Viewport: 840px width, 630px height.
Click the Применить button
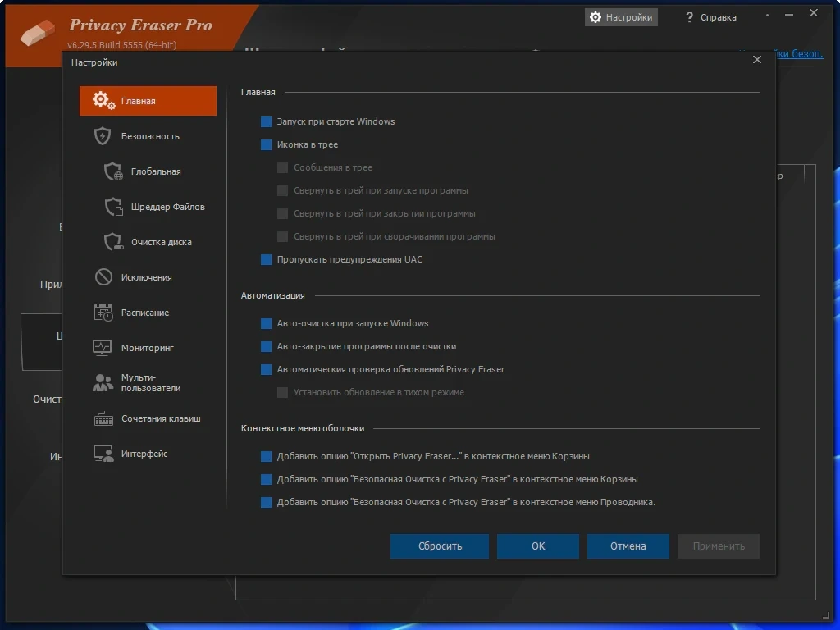[719, 546]
